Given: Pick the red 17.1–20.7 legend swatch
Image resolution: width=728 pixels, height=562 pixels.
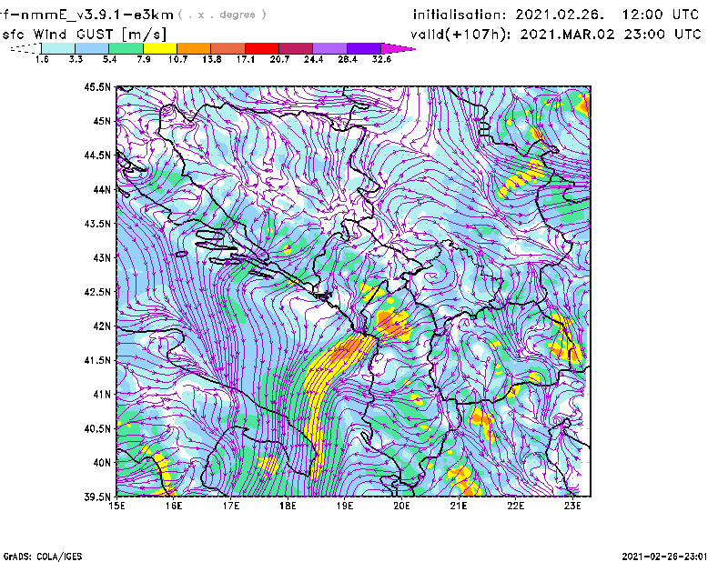Looking at the screenshot, I should point(262,48).
